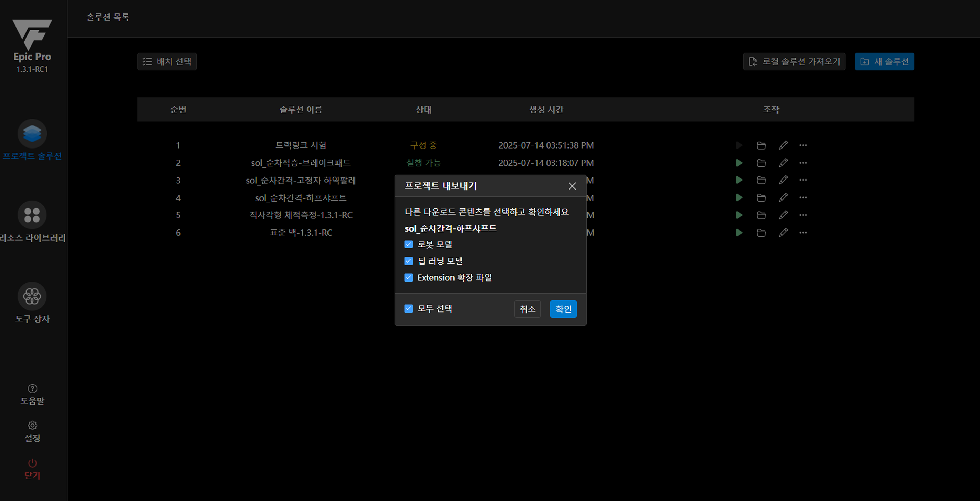
Task: Click edit pencil icon for solution 6
Action: pyautogui.click(x=783, y=233)
